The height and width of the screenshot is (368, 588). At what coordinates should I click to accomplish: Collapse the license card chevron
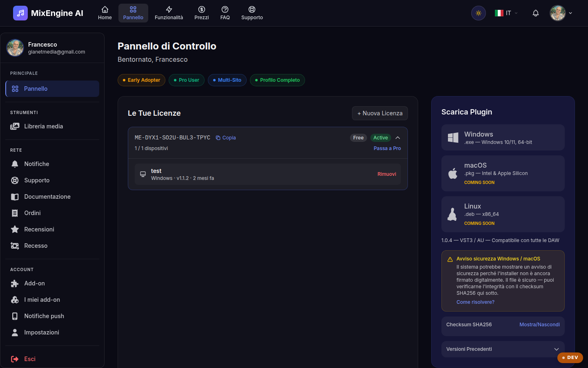pyautogui.click(x=398, y=138)
